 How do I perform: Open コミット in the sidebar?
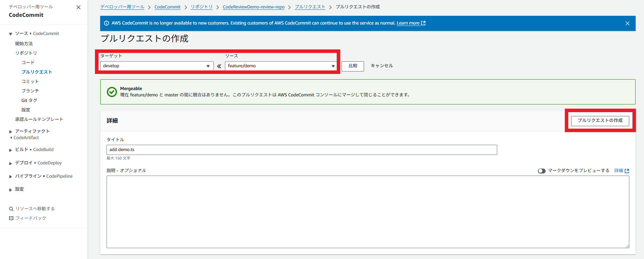[30, 81]
